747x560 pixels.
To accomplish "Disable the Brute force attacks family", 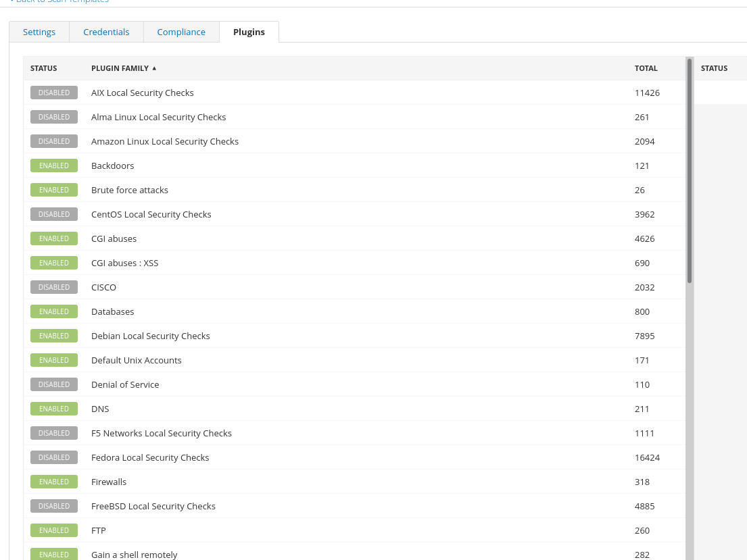I will click(x=54, y=190).
